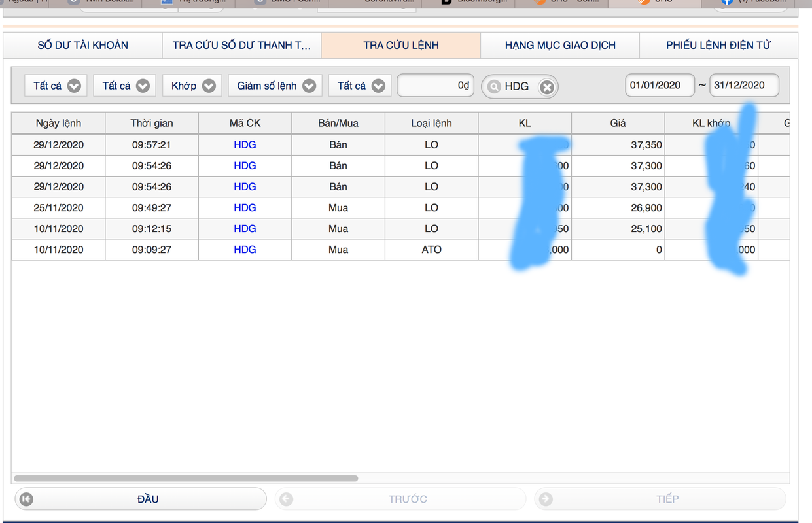This screenshot has height=523, width=812.
Task: Switch to SỐ DƯ TÀI KHOẢN tab
Action: coord(82,45)
